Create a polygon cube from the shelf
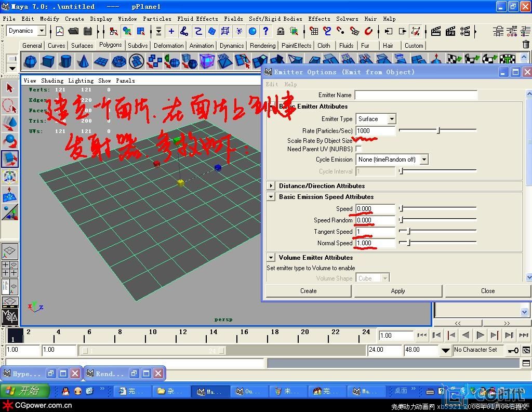 (x=48, y=61)
